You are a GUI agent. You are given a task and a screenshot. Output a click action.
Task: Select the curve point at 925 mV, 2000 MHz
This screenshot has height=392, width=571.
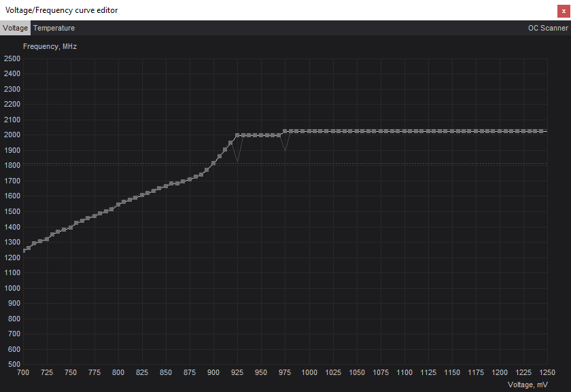point(237,135)
